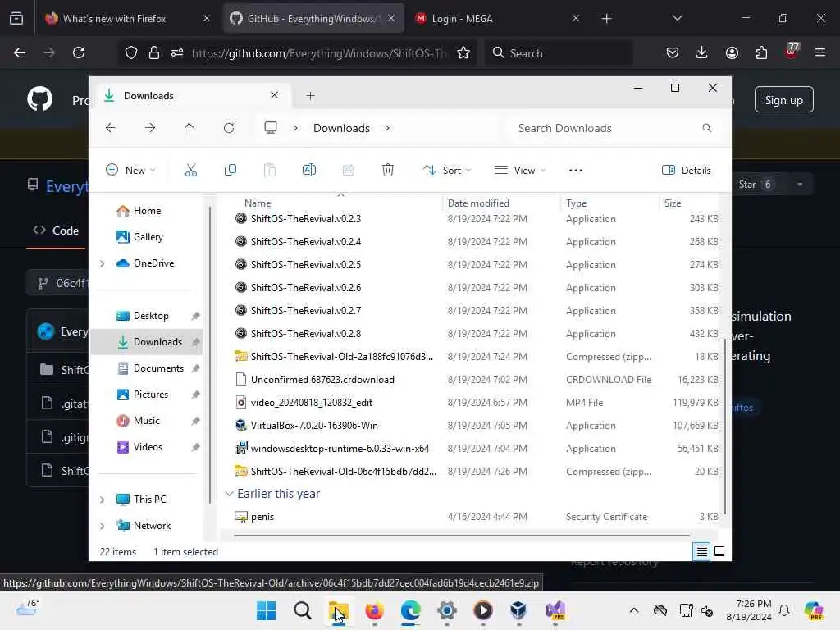Go up one folder level in Explorer
Viewport: 840px width, 630px height.
point(189,128)
